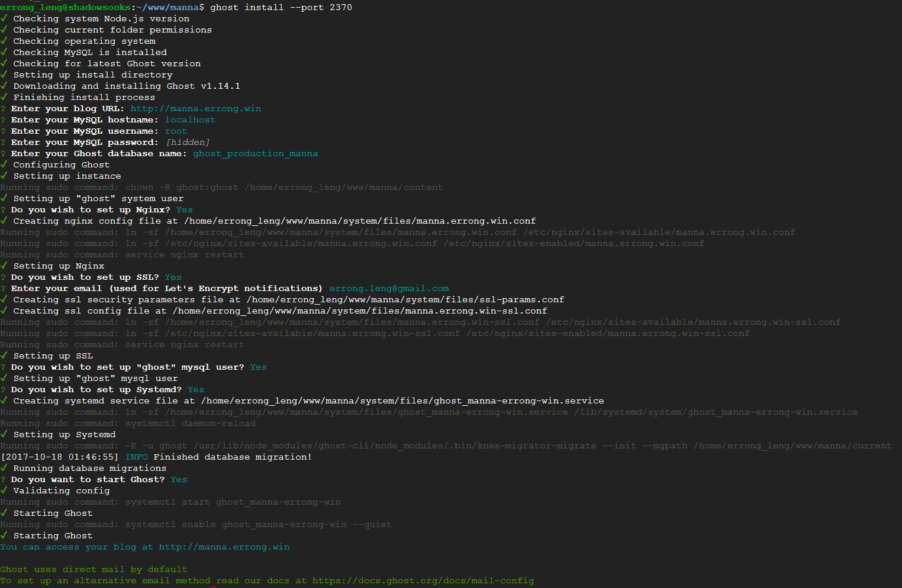Click database name 'ghost_production_manna'

pos(255,153)
